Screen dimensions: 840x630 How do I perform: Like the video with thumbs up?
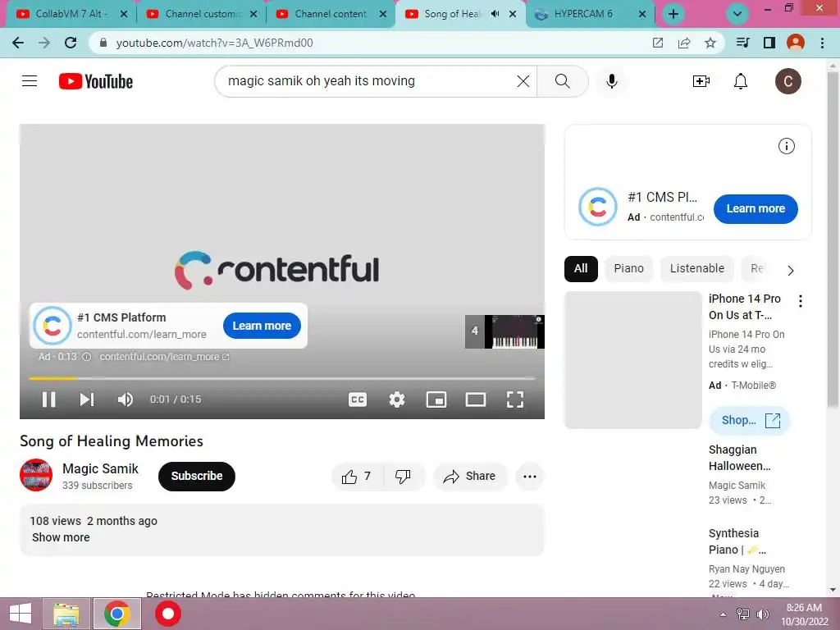pos(357,477)
